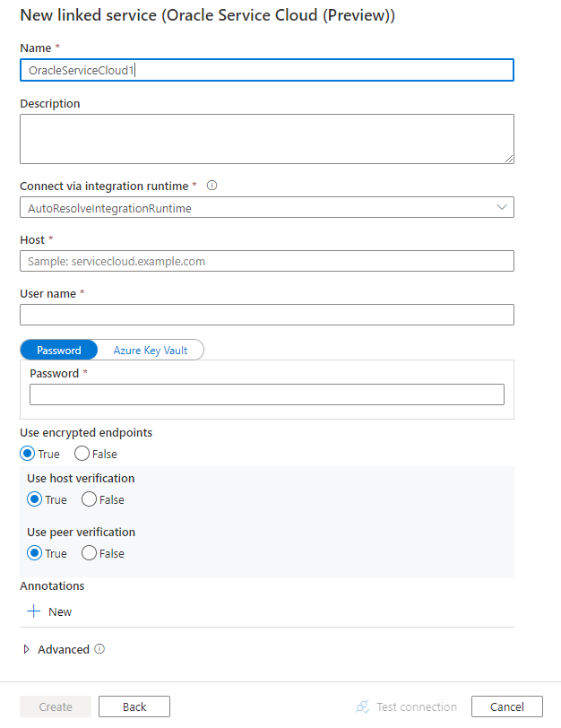Click the plus icon to add an annotation
The width and height of the screenshot is (561, 728).
click(33, 612)
